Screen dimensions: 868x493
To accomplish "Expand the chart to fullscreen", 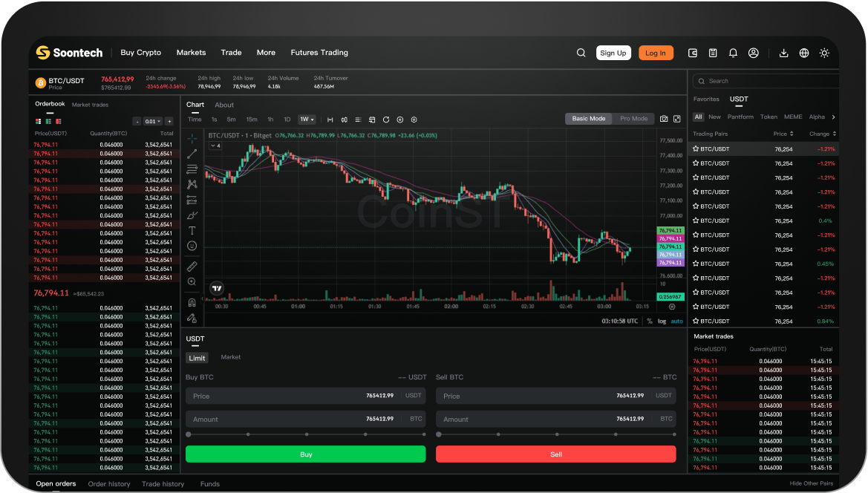I will point(677,119).
